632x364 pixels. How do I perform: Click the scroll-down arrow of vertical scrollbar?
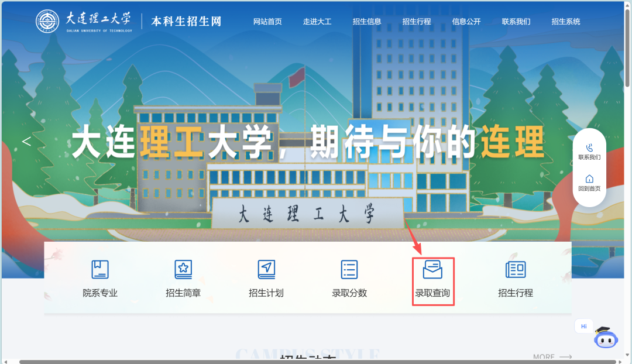coord(627,355)
